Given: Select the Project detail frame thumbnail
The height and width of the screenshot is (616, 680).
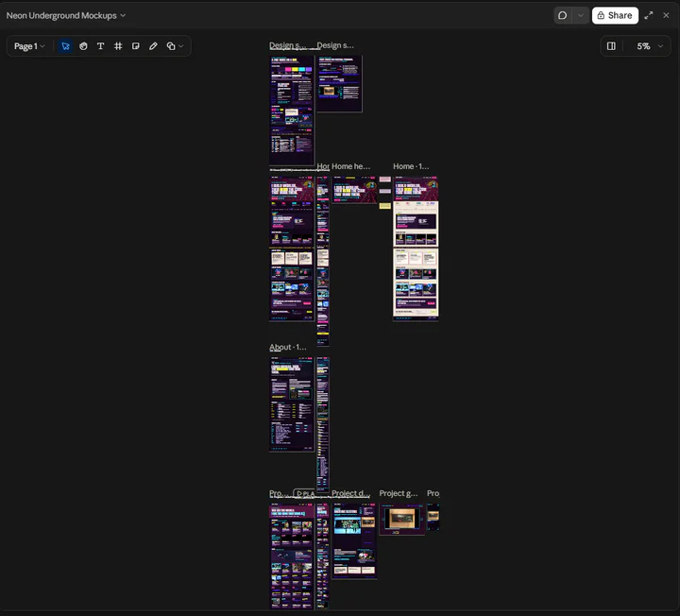Looking at the screenshot, I should click(x=354, y=541).
